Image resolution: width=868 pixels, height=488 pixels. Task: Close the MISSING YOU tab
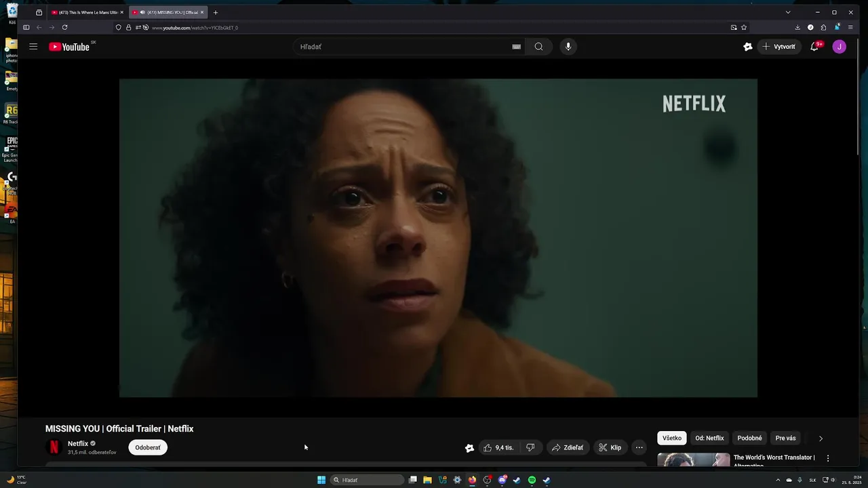pyautogui.click(x=202, y=12)
